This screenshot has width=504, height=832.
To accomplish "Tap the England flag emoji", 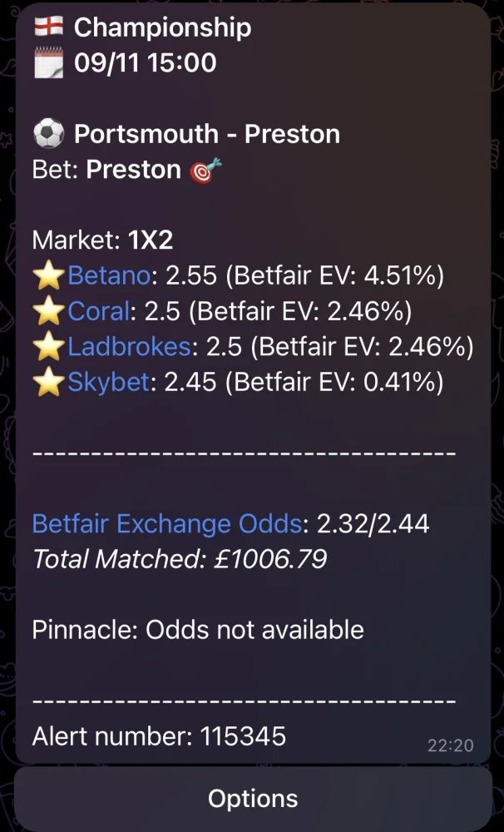I will point(48,27).
